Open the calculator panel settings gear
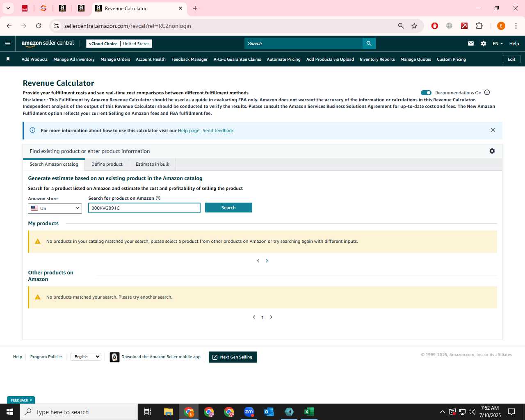The height and width of the screenshot is (420, 525). point(492,151)
